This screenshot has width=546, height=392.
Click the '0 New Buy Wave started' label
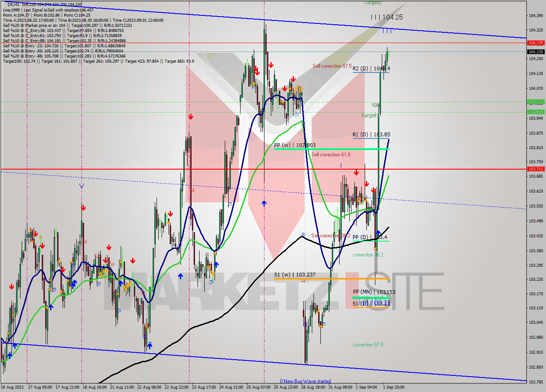[x=305, y=381]
